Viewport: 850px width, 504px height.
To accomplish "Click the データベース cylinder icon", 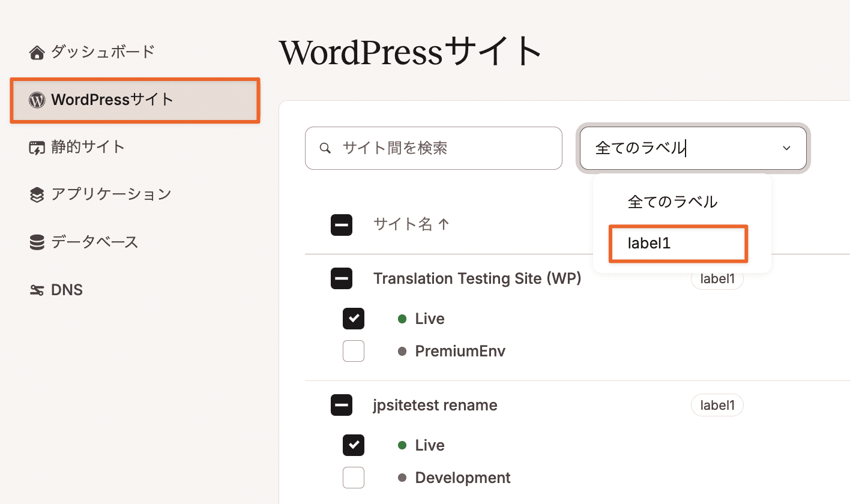I will [x=37, y=242].
